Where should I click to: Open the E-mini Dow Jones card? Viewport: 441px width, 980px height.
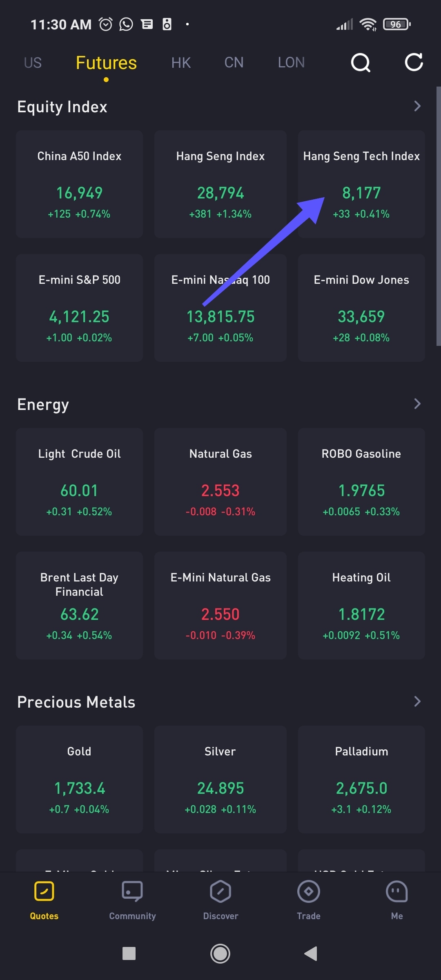point(361,307)
